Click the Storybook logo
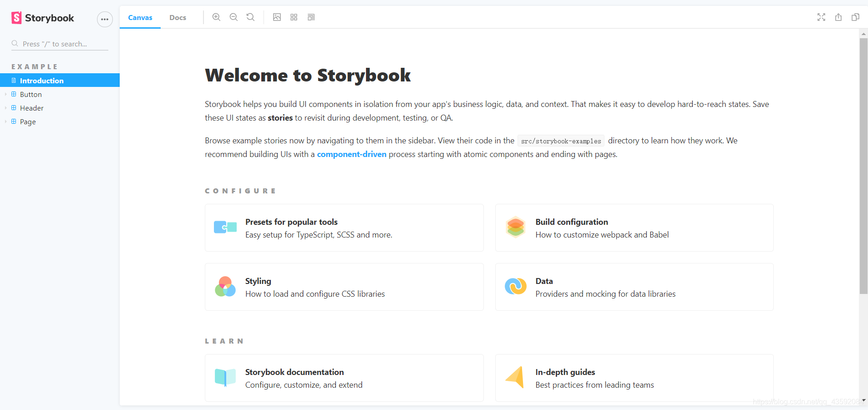Image resolution: width=868 pixels, height=410 pixels. point(43,18)
